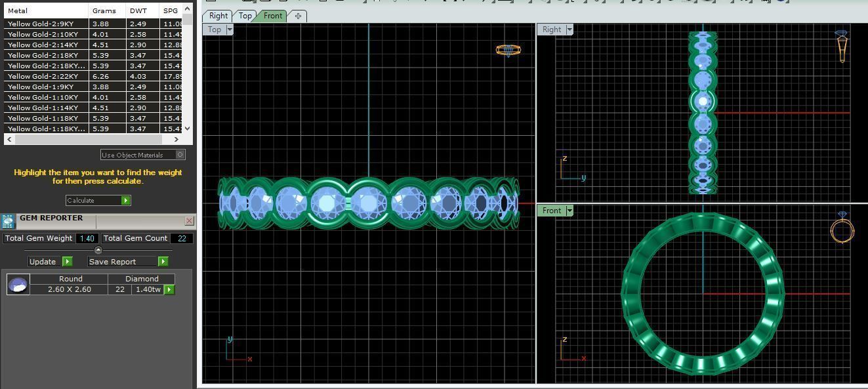Click the 6.26 grams cell
The image size is (868, 389).
107,76
